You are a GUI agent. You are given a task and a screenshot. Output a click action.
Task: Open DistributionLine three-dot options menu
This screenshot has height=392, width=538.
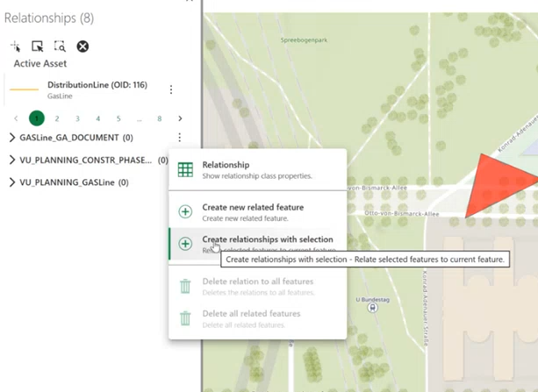[x=171, y=89]
